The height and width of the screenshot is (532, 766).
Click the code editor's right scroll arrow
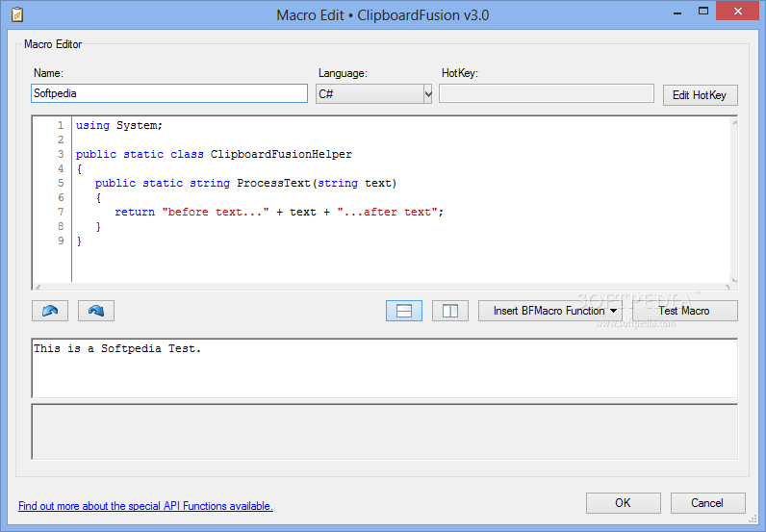tap(727, 288)
